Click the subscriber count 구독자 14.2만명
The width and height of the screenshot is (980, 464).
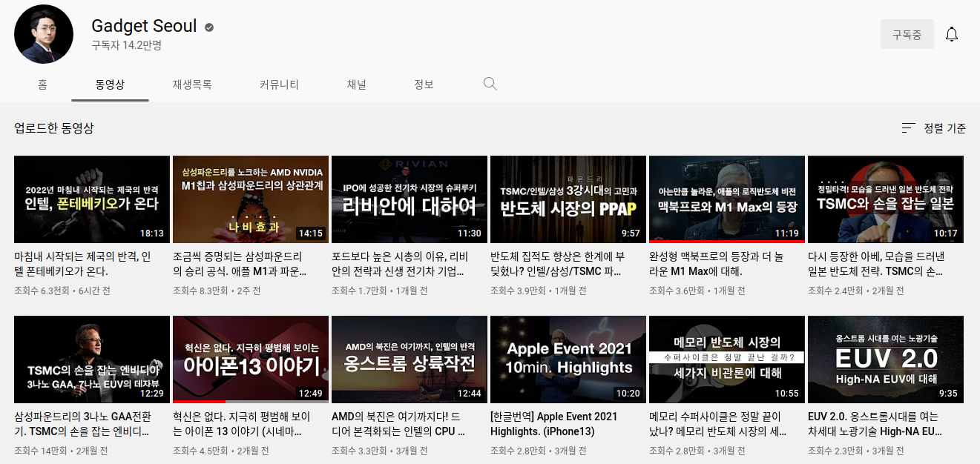126,45
